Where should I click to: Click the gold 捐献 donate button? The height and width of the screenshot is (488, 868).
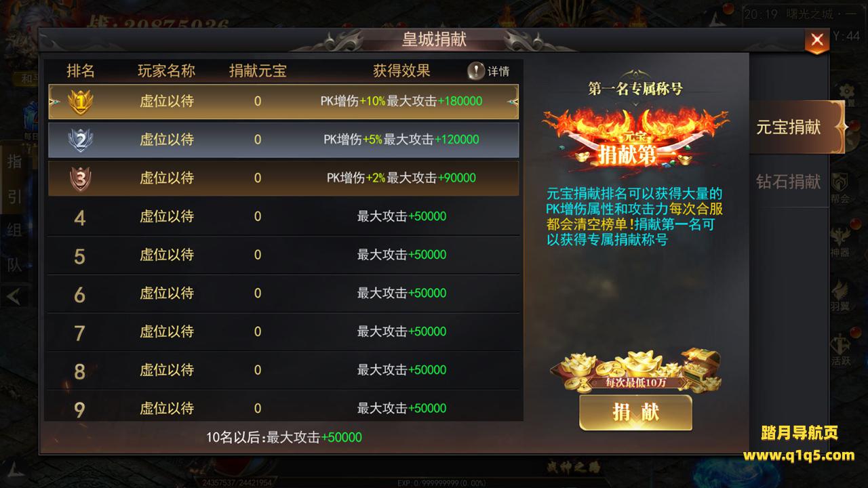click(x=635, y=412)
